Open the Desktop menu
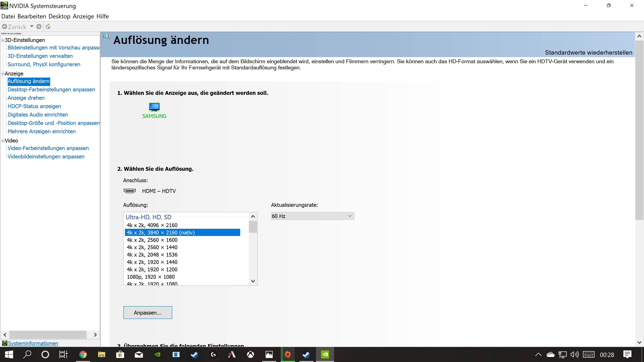Screen dimensions: 644x362 pyautogui.click(x=59, y=16)
